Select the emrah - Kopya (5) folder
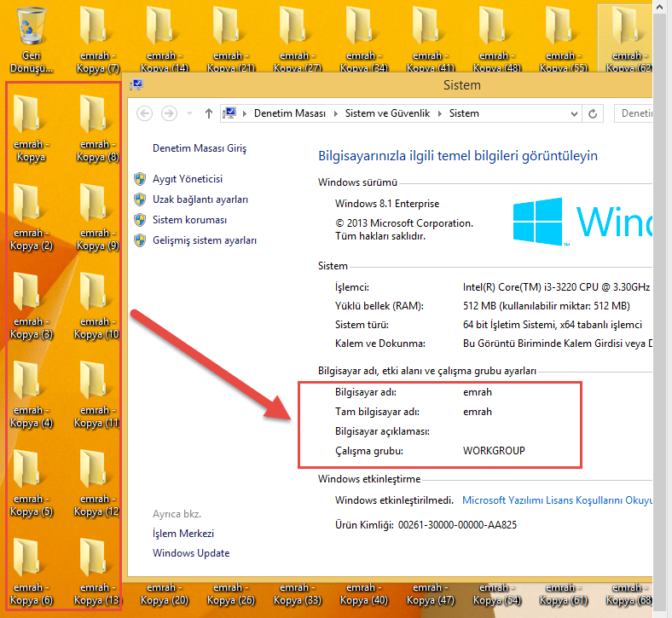 tap(31, 483)
